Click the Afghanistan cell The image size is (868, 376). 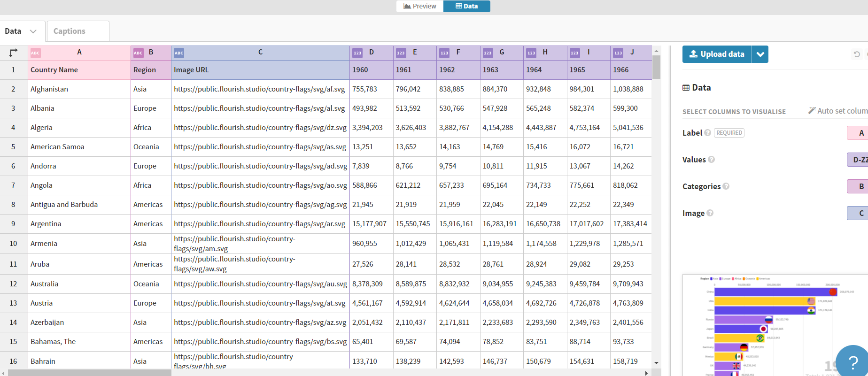(x=79, y=89)
